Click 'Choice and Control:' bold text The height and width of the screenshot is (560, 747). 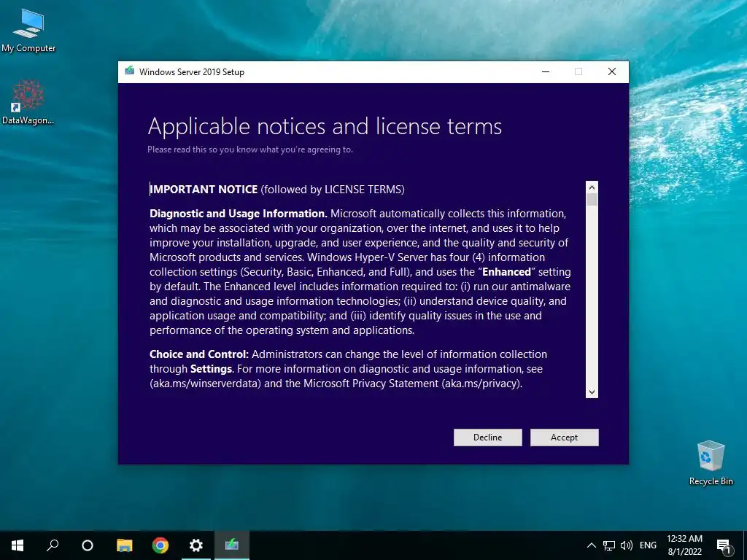pyautogui.click(x=199, y=354)
